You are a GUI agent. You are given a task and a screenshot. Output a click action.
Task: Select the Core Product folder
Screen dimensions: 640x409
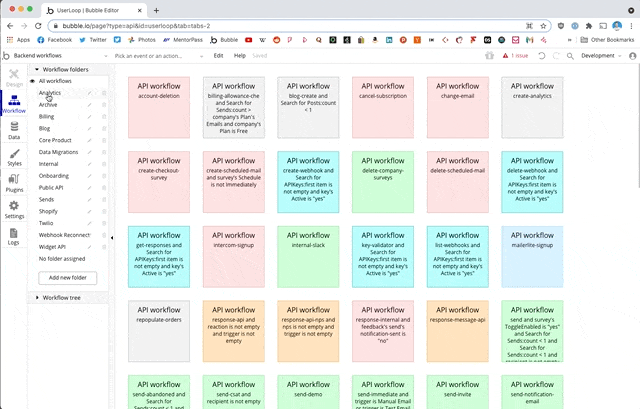click(55, 140)
